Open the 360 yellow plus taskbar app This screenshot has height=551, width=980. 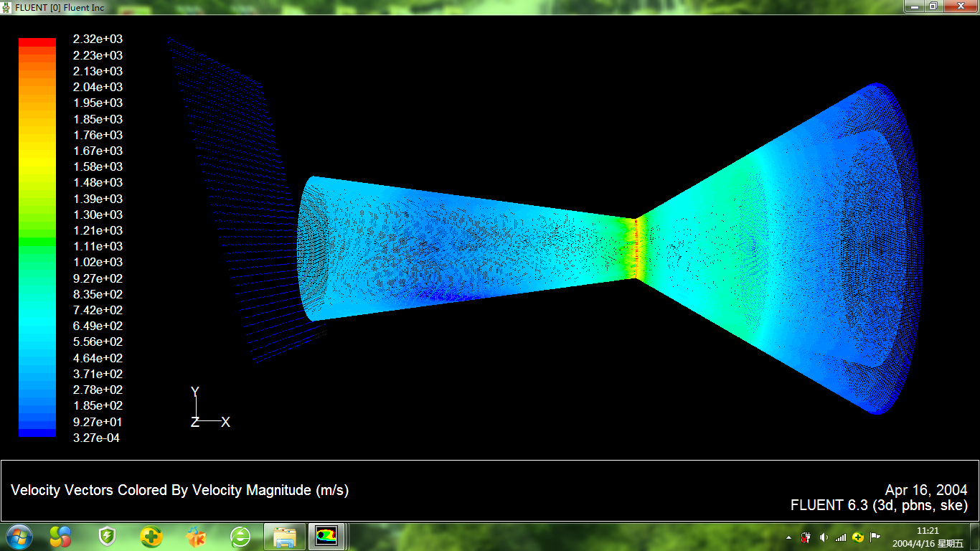pyautogui.click(x=151, y=536)
